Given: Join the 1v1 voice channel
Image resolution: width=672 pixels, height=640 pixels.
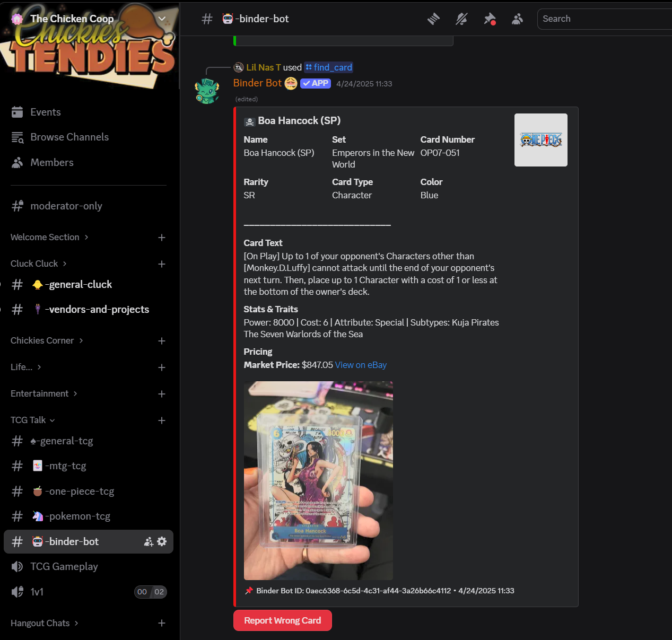Looking at the screenshot, I should 89,592.
